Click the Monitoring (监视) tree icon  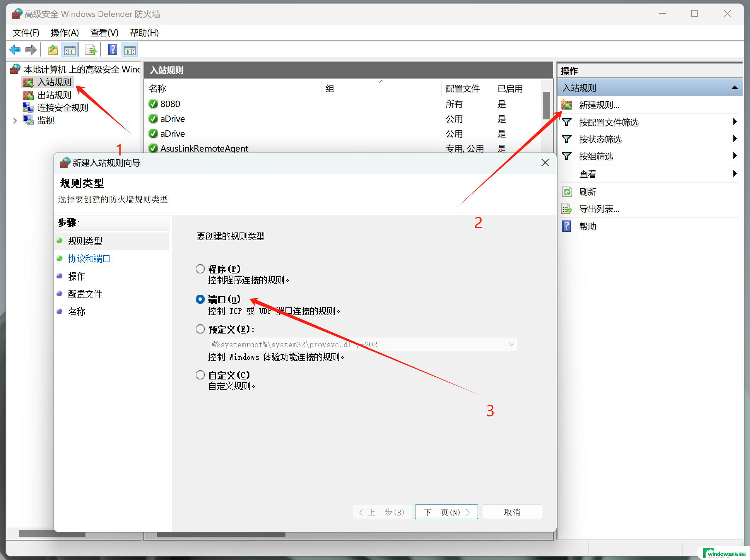pyautogui.click(x=28, y=120)
